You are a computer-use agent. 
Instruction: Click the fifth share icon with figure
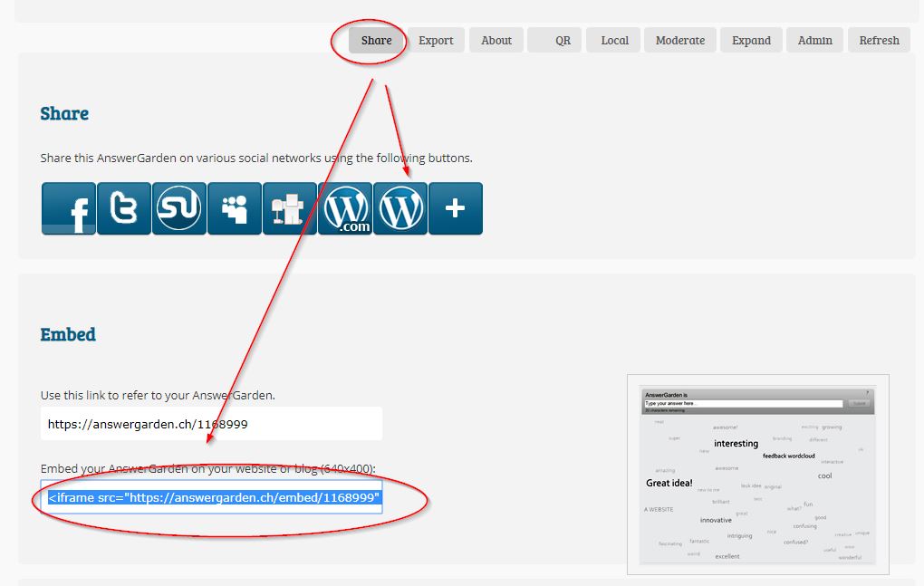[289, 208]
